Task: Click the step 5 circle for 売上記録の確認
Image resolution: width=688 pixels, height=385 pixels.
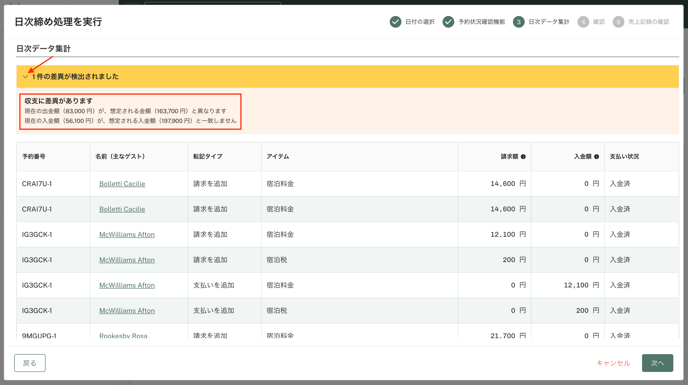Action: click(618, 22)
